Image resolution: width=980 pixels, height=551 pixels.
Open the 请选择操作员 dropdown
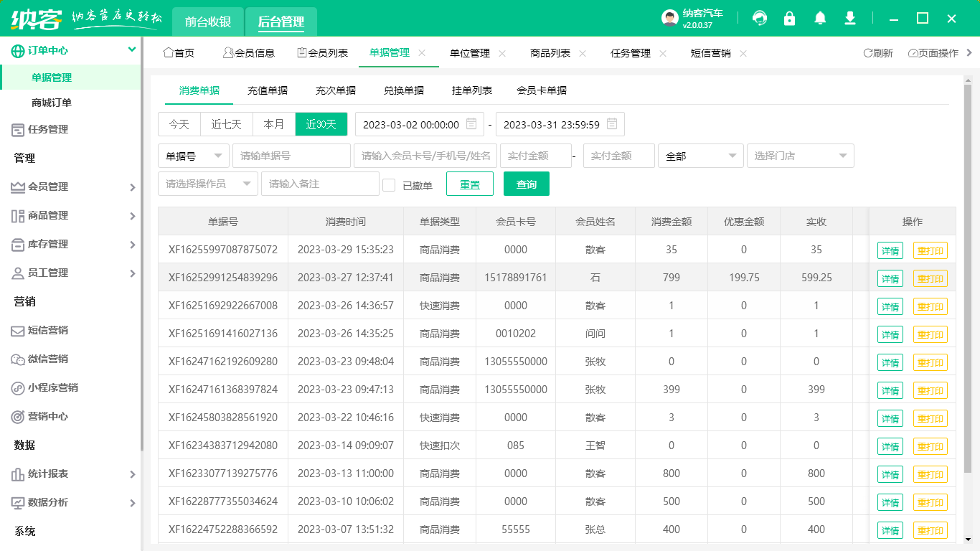pos(208,184)
